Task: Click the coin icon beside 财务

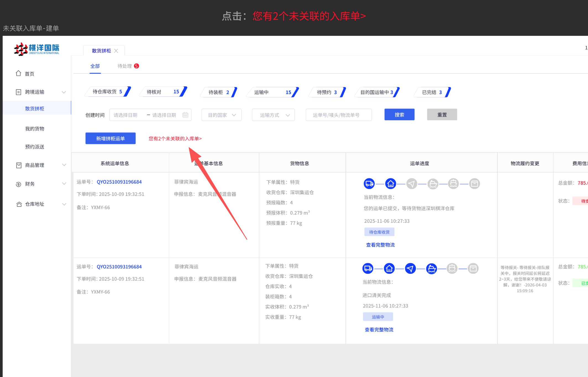Action: (19, 184)
